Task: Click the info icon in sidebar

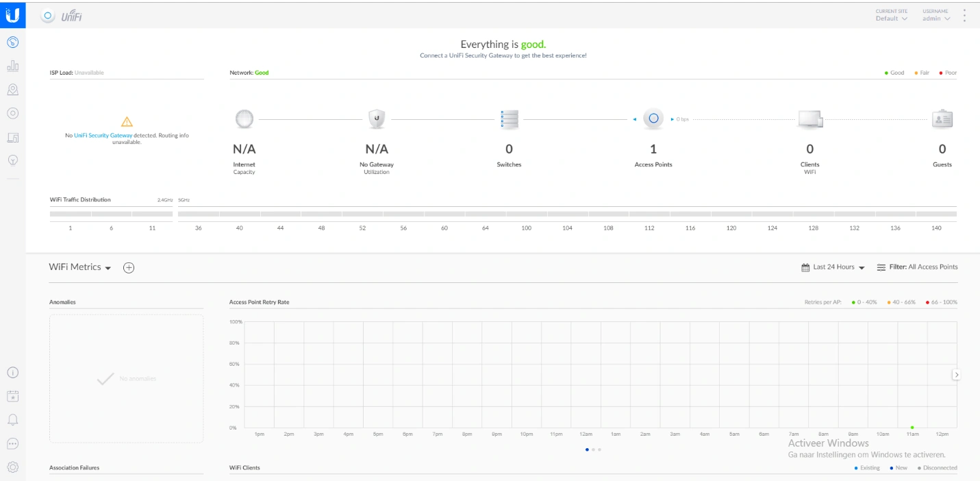Action: [12, 373]
